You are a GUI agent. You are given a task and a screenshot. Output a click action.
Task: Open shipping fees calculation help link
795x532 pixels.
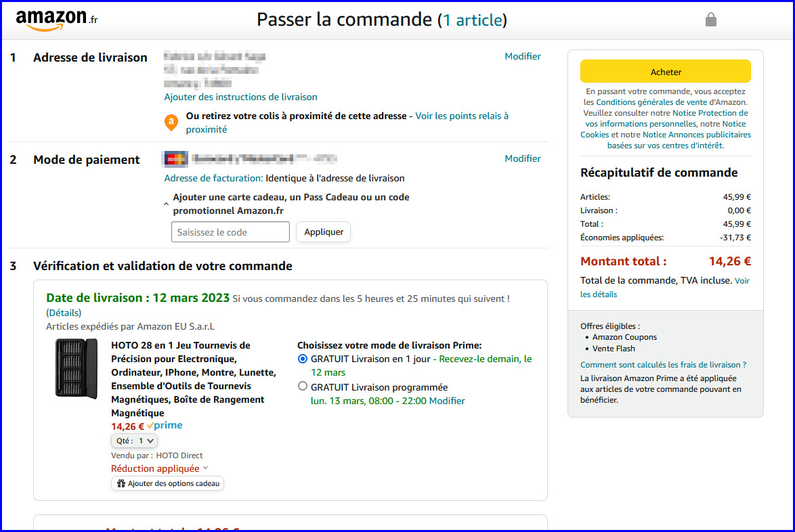(663, 365)
